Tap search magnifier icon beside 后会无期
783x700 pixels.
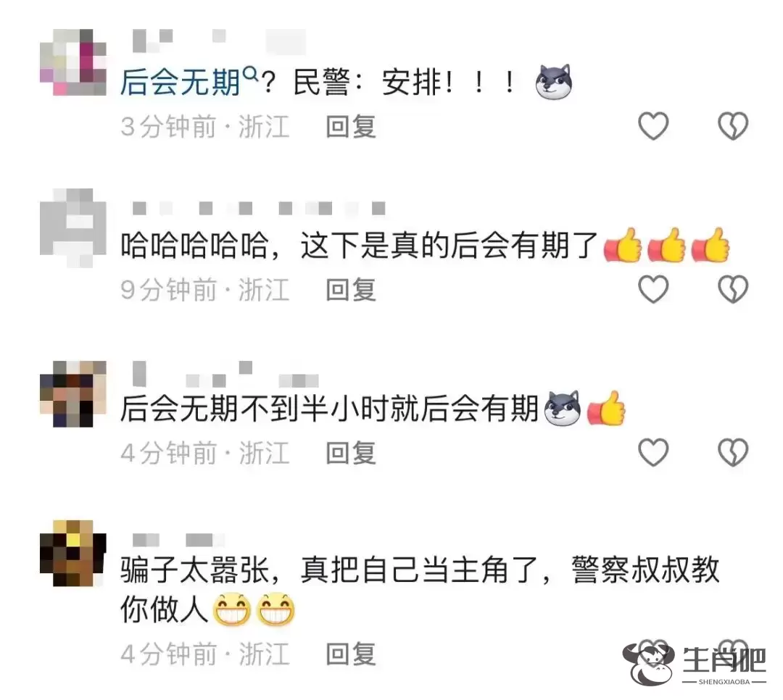[249, 75]
